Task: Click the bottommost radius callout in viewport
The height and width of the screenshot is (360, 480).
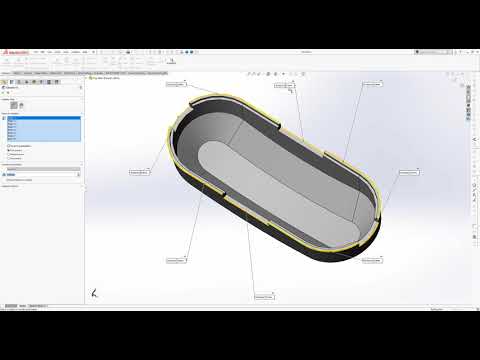Action: click(264, 297)
